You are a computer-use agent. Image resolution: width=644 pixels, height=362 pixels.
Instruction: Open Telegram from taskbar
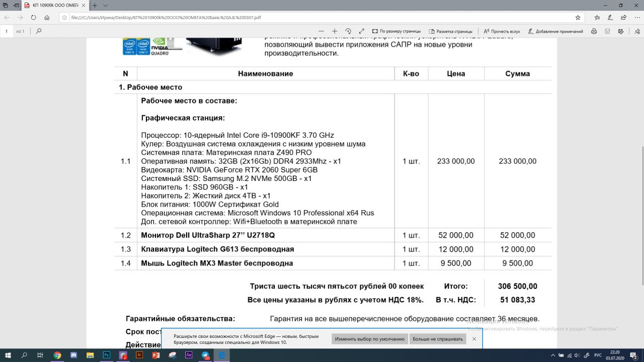pyautogui.click(x=206, y=355)
